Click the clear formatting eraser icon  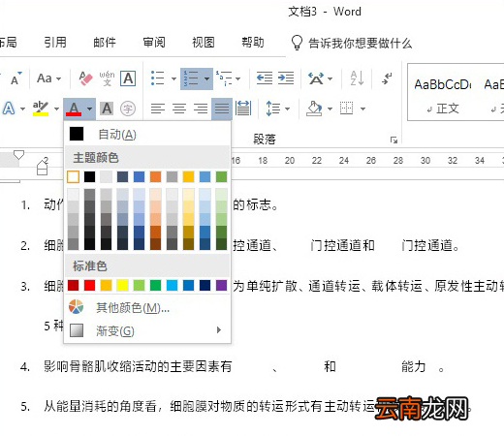click(85, 78)
